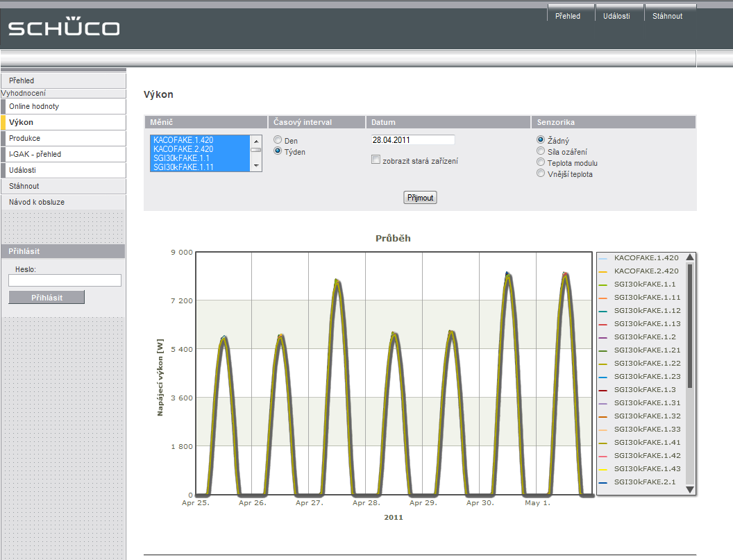Toggle SGI30kFAKE.1.32 legend entry
The image size is (733, 560).
639,416
